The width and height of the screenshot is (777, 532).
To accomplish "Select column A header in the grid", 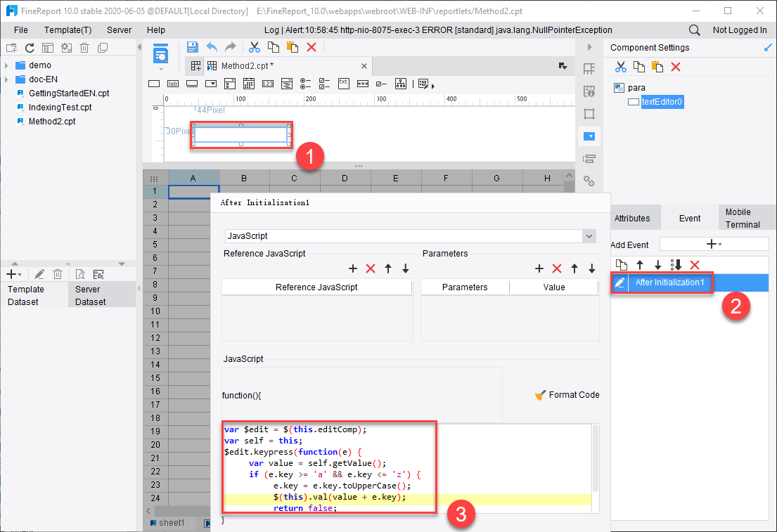I will coord(193,178).
